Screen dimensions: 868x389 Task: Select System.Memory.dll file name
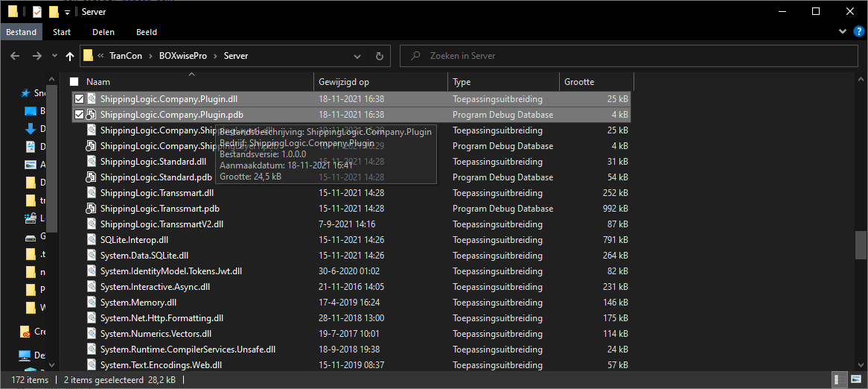[138, 303]
